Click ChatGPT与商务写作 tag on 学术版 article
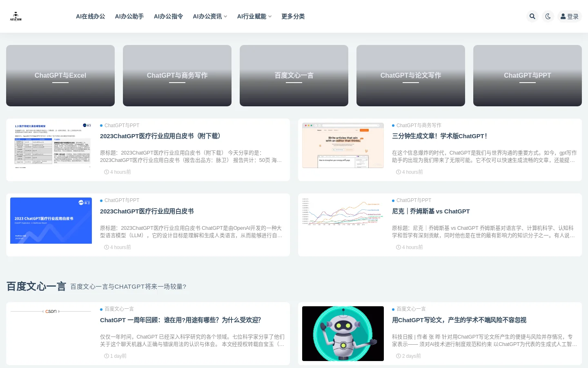The width and height of the screenshot is (588, 368). click(419, 126)
